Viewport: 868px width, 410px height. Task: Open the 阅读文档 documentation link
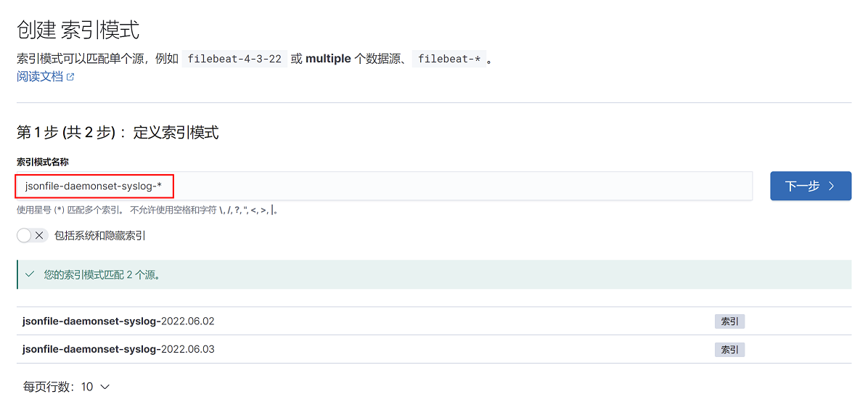coord(40,76)
